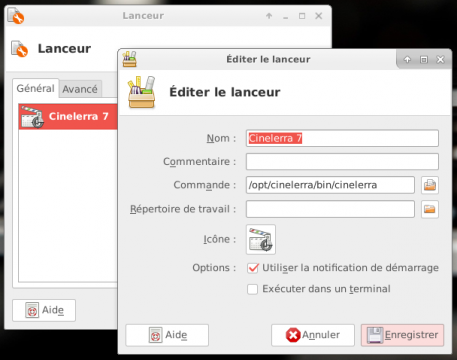Click the Éditer le lanceur title bar icon
Viewport: 457px width, 360px height.
(x=129, y=59)
